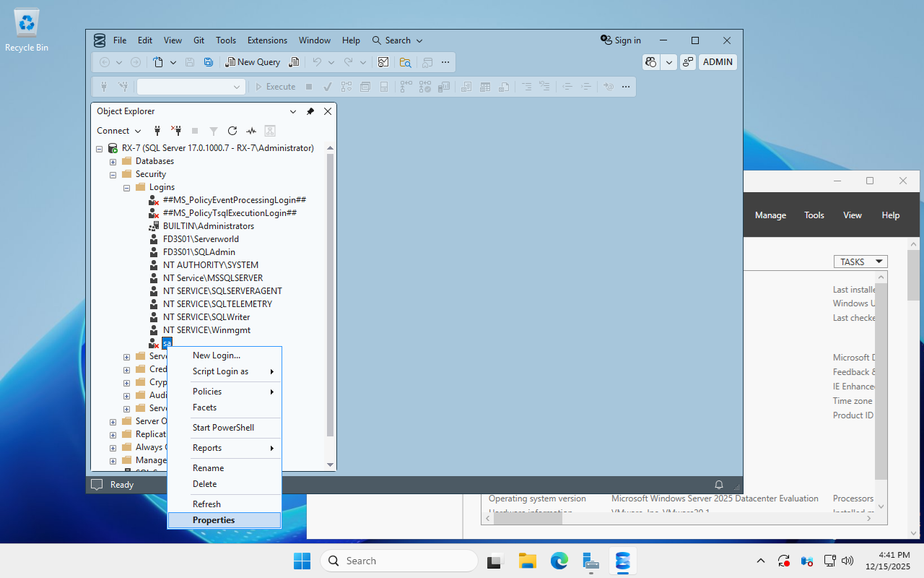Click the Disconnect icon in Object Explorer
Viewport: 924px width, 578px height.
click(176, 131)
